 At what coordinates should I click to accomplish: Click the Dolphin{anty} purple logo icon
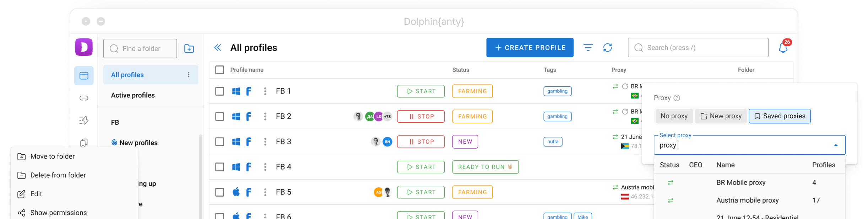(x=84, y=47)
